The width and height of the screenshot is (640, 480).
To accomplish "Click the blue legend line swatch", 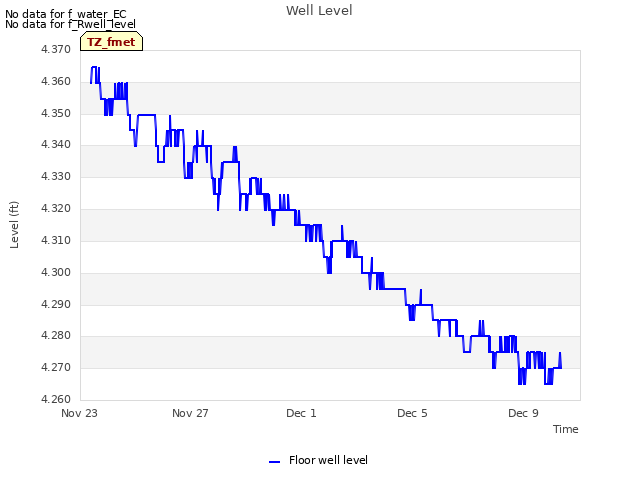I will pos(274,462).
